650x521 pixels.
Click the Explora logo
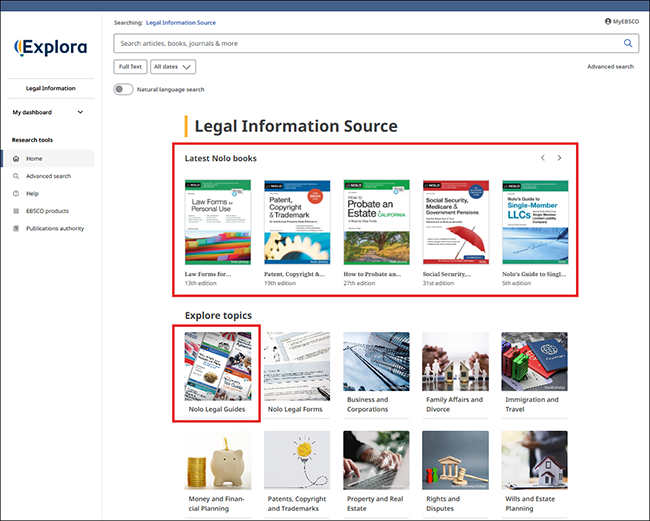pos(51,47)
